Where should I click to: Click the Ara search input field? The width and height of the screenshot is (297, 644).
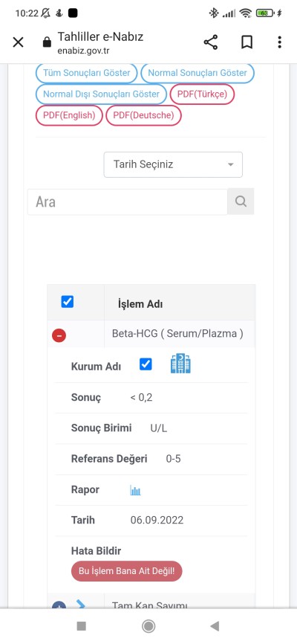coord(128,202)
